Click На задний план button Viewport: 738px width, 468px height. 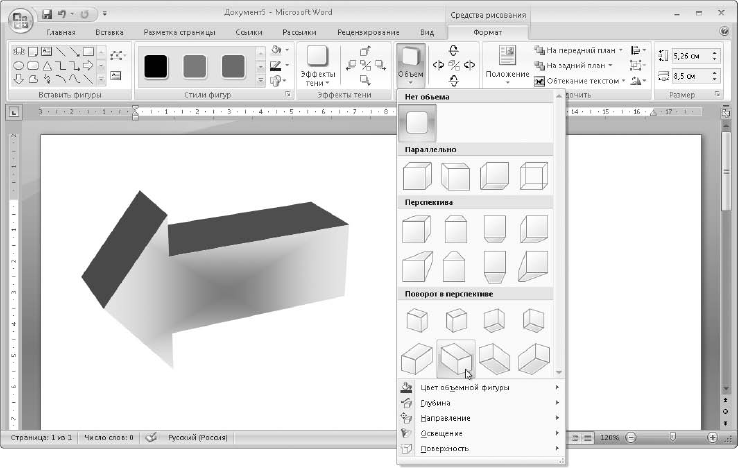573,65
